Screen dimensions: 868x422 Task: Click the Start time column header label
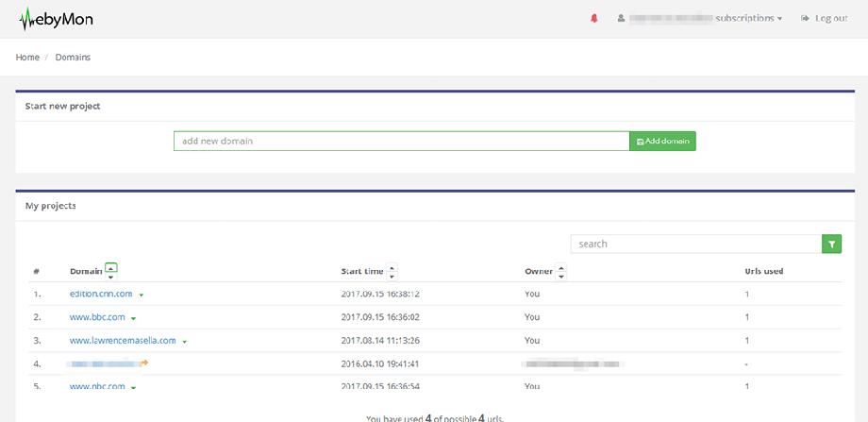tap(362, 271)
